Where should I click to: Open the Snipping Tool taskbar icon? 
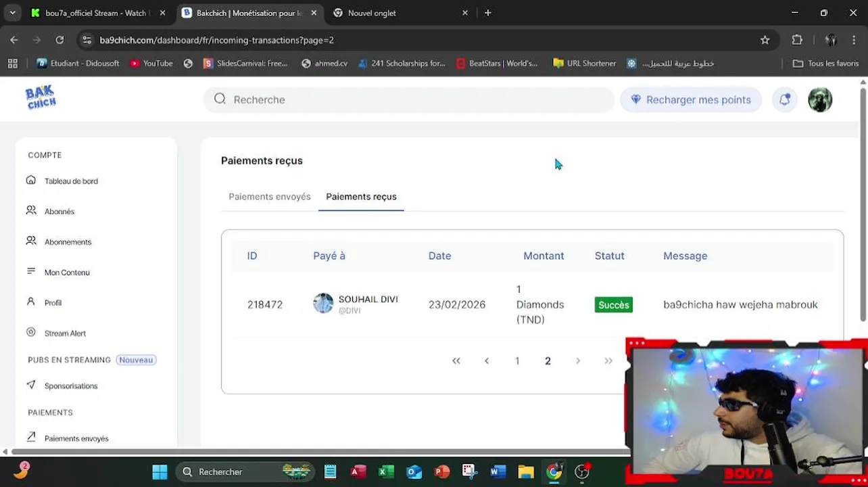[x=470, y=471]
